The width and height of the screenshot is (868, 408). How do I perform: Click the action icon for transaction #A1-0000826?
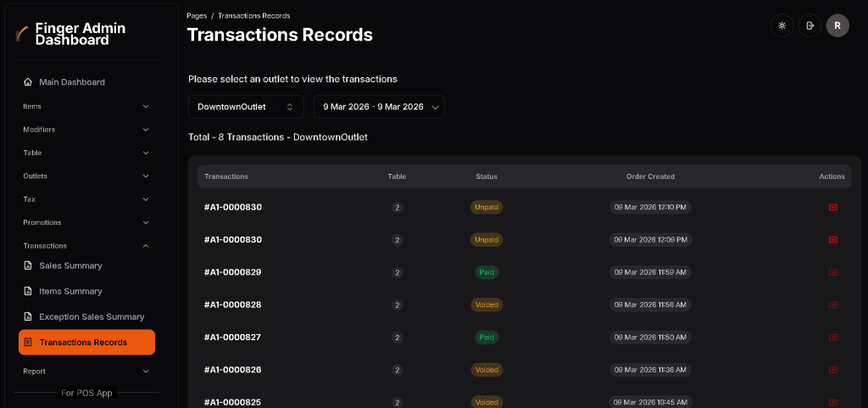pyautogui.click(x=832, y=370)
